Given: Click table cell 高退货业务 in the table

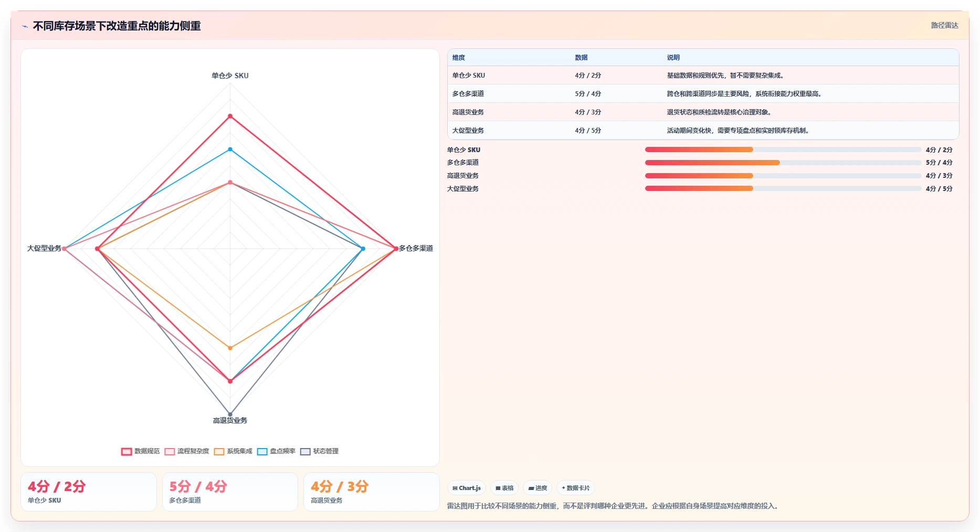Looking at the screenshot, I should 468,112.
